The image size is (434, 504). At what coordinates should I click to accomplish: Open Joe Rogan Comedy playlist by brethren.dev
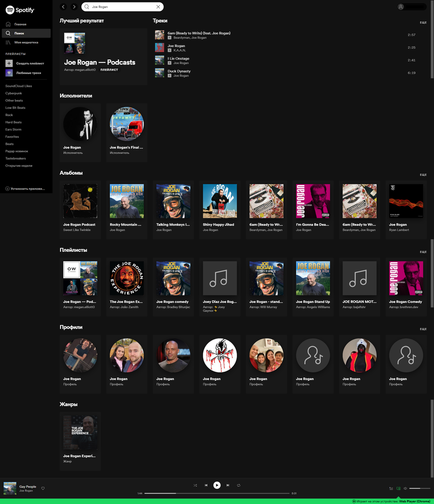(x=406, y=287)
